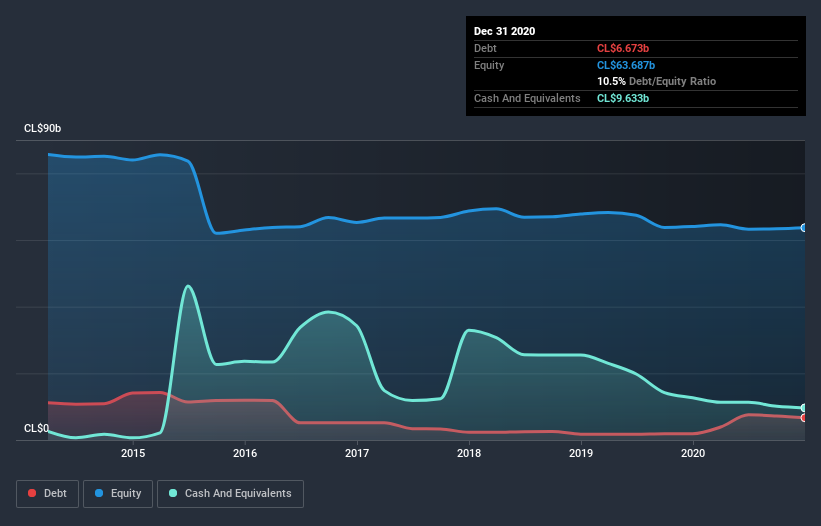Click the 2018 x-axis label

(469, 453)
